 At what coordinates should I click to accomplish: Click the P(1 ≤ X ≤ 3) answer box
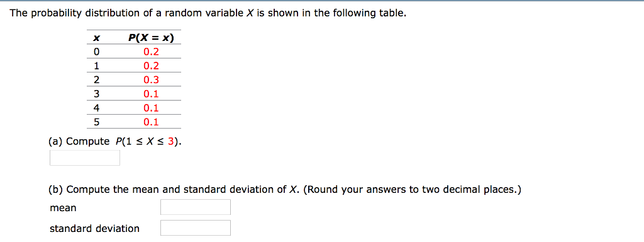click(85, 158)
